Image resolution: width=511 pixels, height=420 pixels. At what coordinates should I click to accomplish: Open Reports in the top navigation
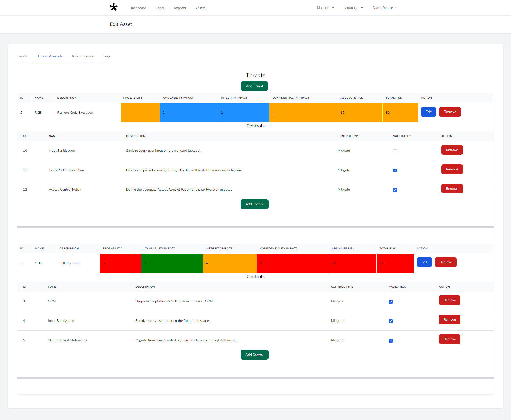[x=180, y=8]
